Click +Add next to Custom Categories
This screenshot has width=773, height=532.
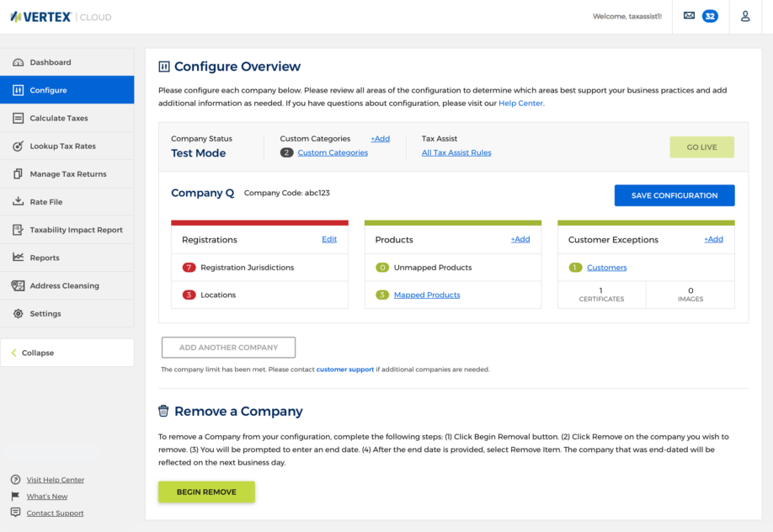tap(380, 139)
